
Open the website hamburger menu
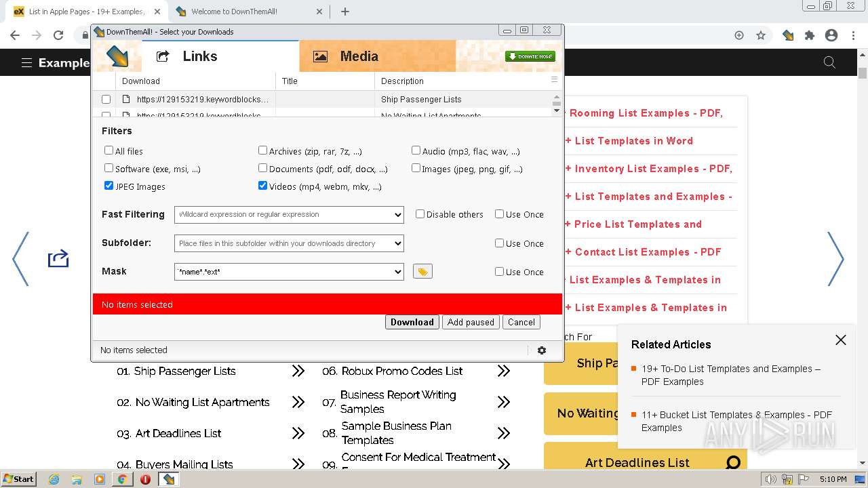pos(26,62)
